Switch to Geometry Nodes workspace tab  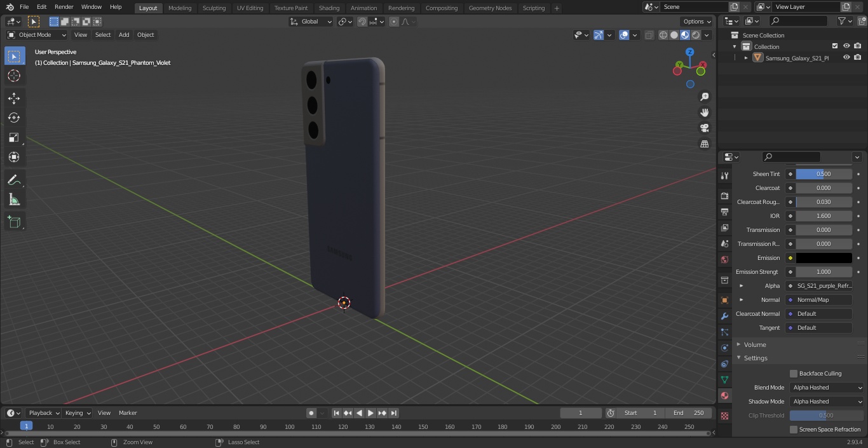pyautogui.click(x=490, y=8)
